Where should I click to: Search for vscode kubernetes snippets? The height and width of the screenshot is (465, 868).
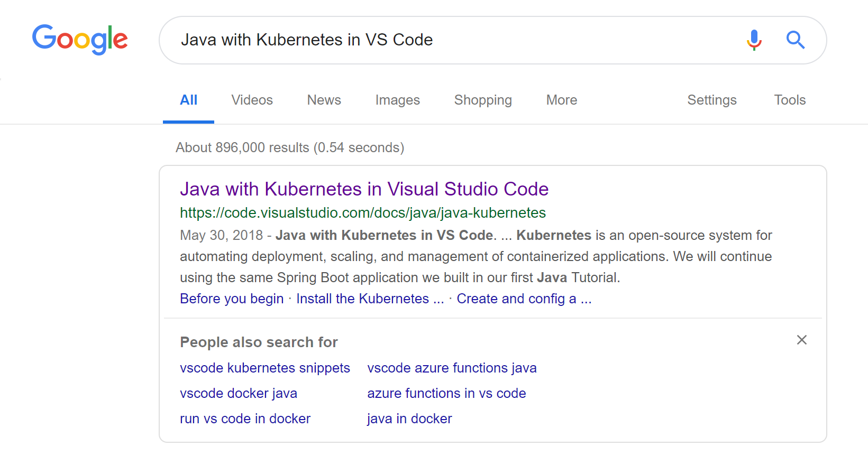pos(265,368)
